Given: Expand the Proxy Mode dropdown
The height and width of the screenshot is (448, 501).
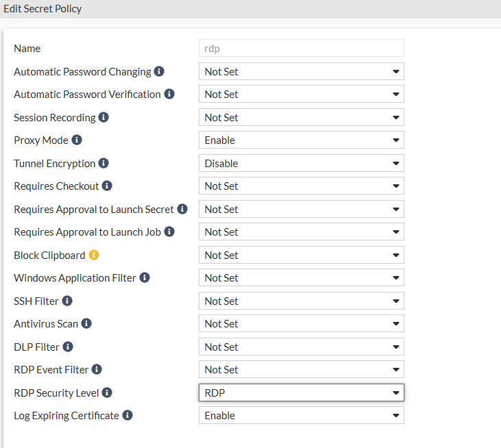Looking at the screenshot, I should click(x=301, y=140).
